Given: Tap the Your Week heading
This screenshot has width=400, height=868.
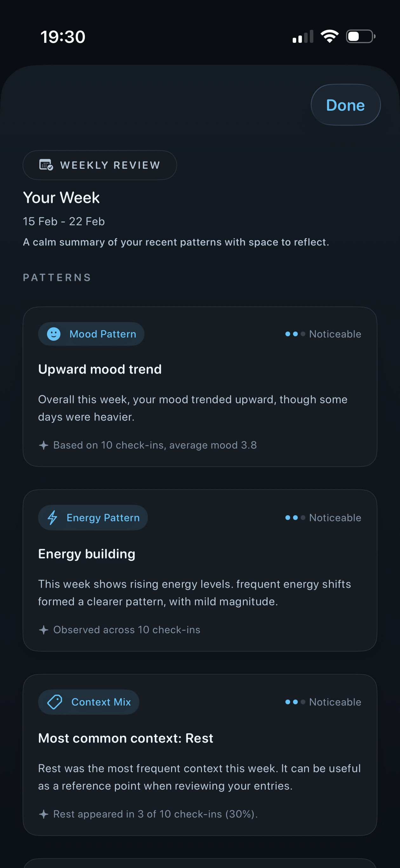Looking at the screenshot, I should 61,197.
